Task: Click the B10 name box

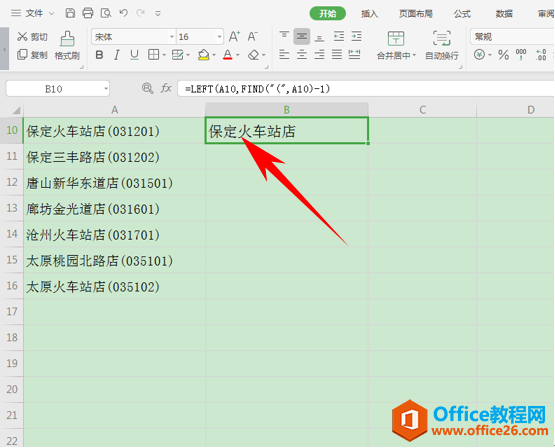Action: point(54,89)
